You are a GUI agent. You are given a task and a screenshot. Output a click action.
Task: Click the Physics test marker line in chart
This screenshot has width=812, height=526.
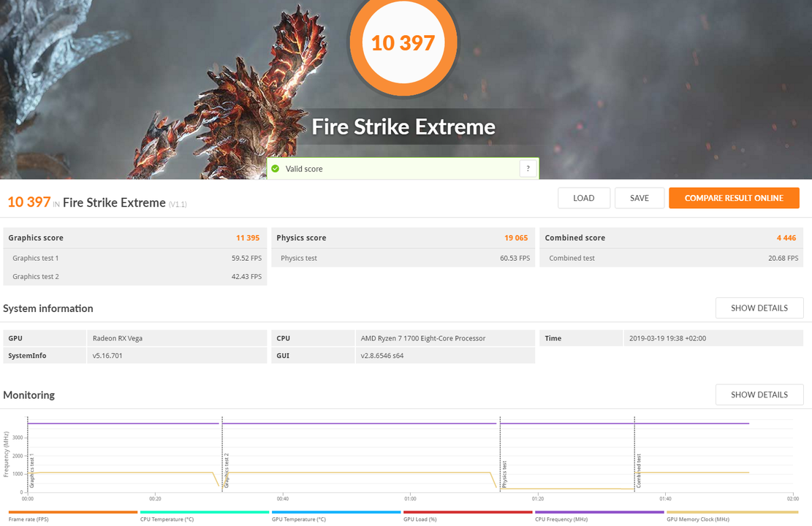pos(500,454)
